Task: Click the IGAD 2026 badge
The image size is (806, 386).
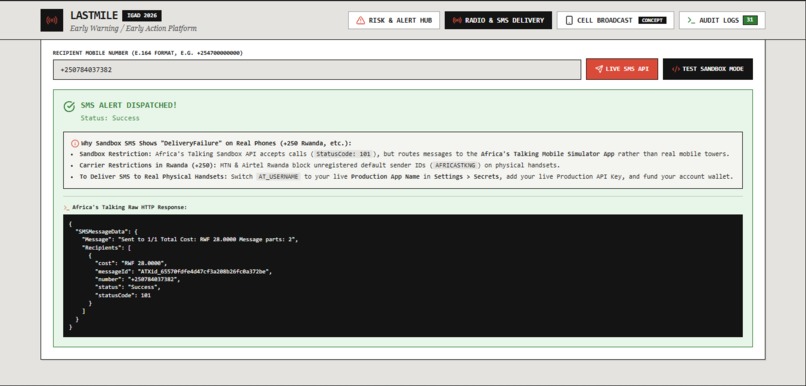Action: tap(142, 15)
